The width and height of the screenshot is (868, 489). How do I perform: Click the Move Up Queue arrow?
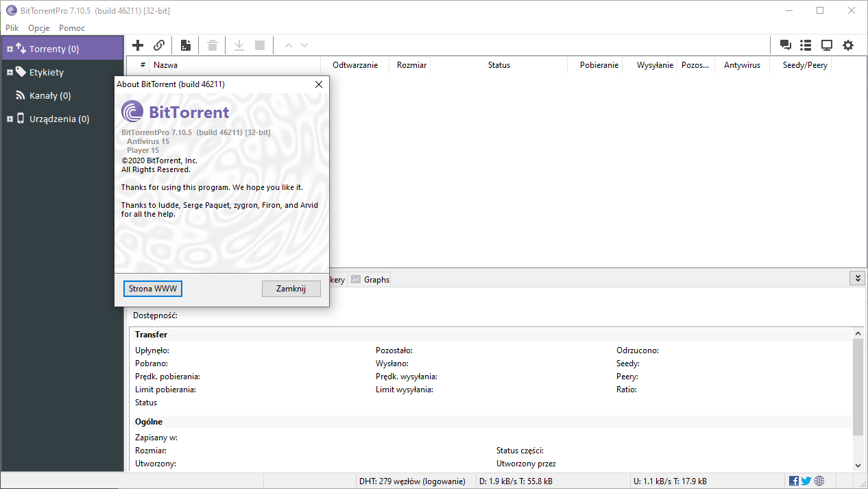(288, 45)
